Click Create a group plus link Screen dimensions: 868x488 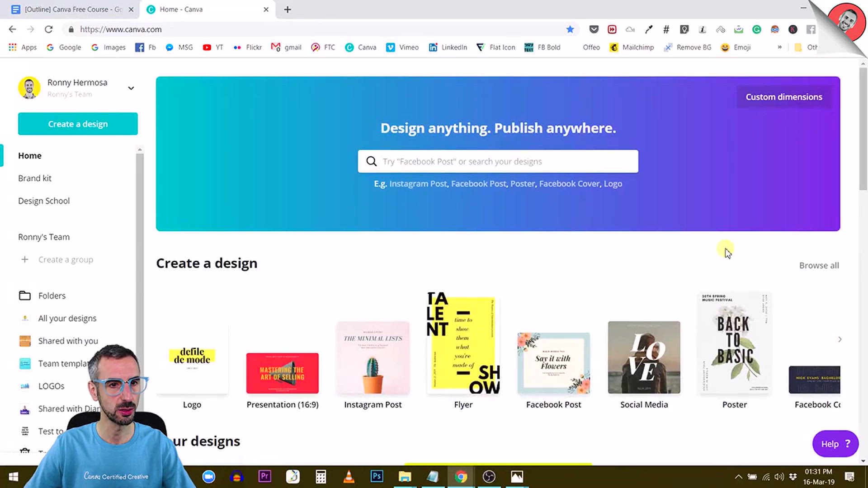pyautogui.click(x=57, y=259)
